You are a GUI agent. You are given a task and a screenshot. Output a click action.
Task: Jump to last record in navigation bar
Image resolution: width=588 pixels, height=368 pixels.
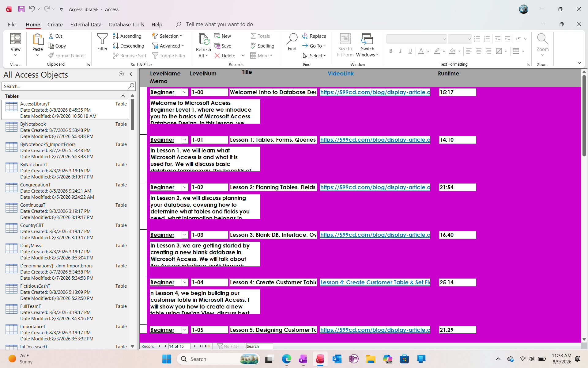point(201,346)
